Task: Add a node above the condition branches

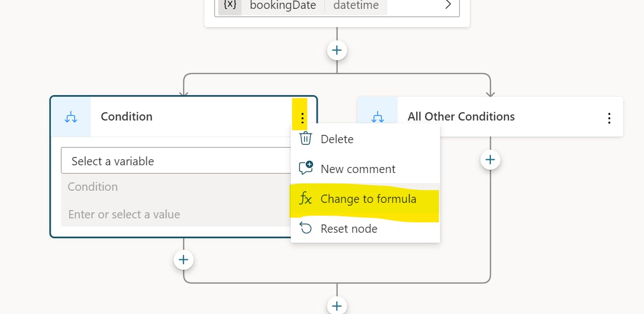Action: (x=337, y=50)
